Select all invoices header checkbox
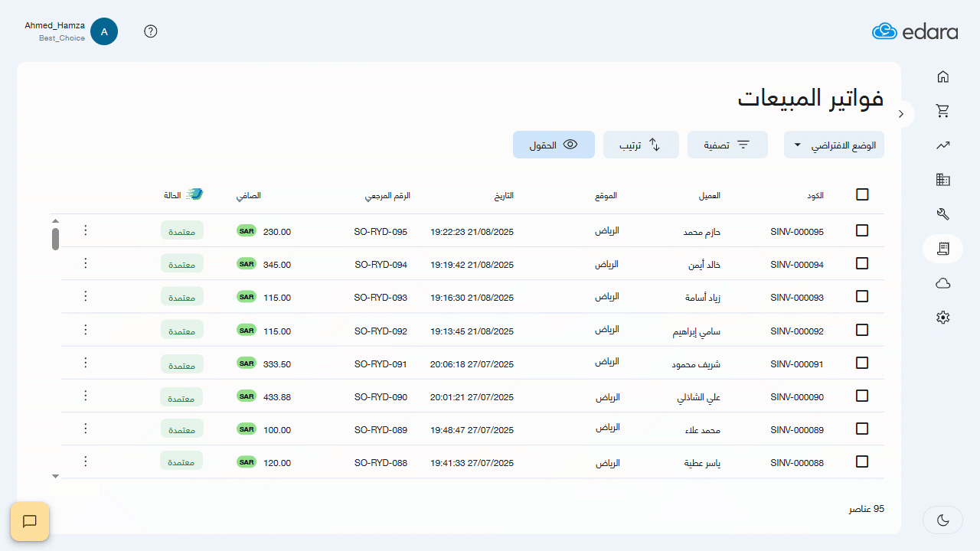Viewport: 980px width, 551px height. (x=862, y=194)
